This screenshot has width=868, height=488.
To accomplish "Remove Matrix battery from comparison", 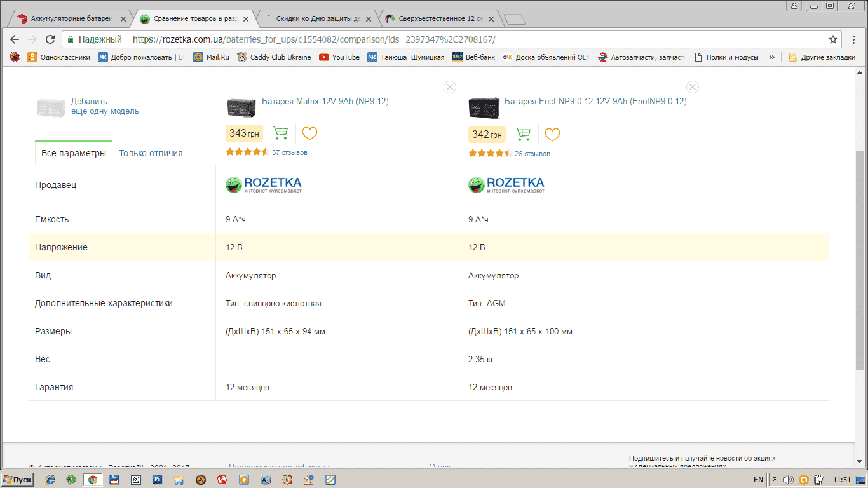I will point(450,87).
